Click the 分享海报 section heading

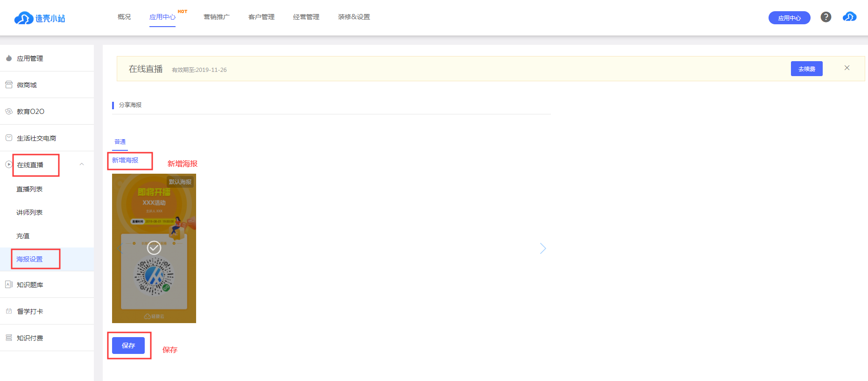pyautogui.click(x=130, y=105)
